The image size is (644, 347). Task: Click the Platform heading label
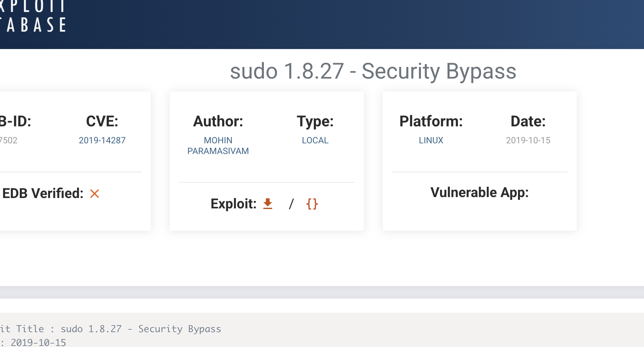point(431,121)
